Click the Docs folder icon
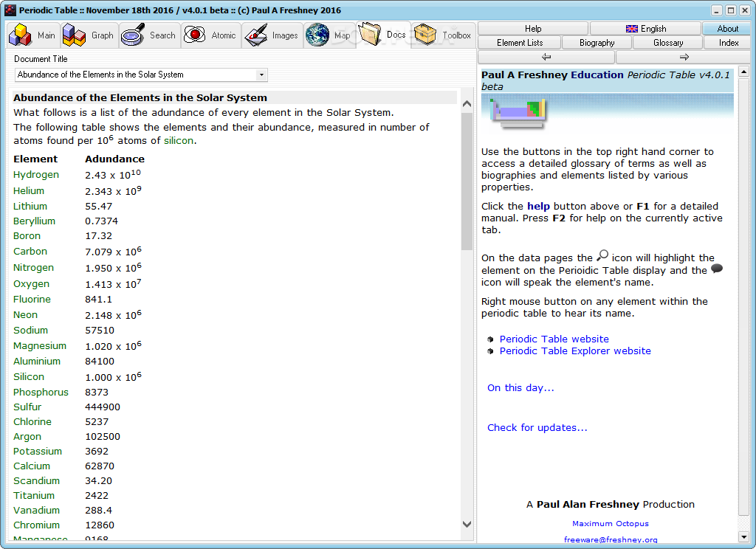 369,34
